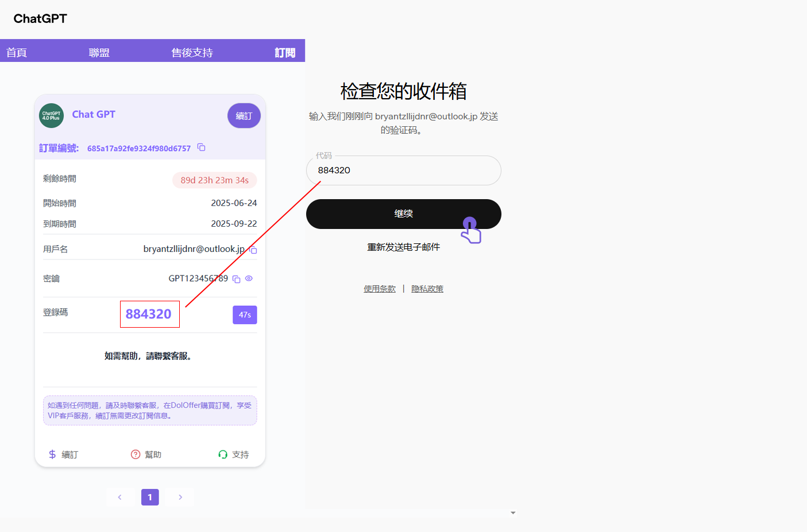Click the small down arrow below the panel
Viewport: 807px width, 532px height.
pyautogui.click(x=513, y=513)
